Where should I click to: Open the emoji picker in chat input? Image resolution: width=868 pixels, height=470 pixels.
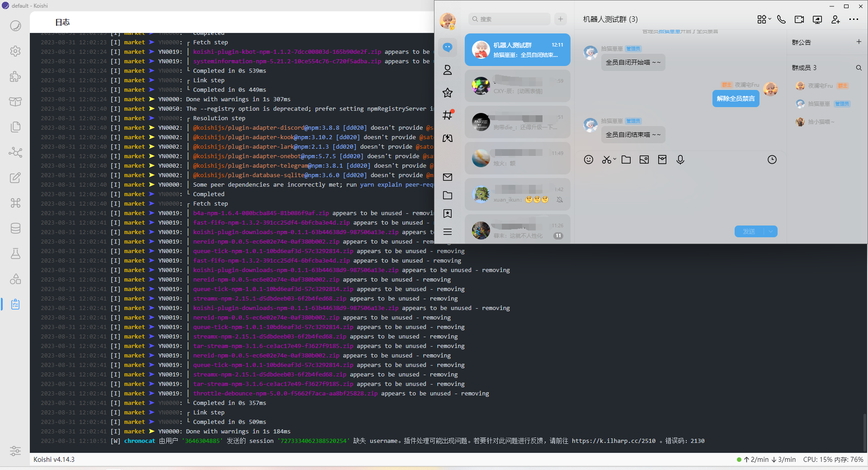click(589, 160)
